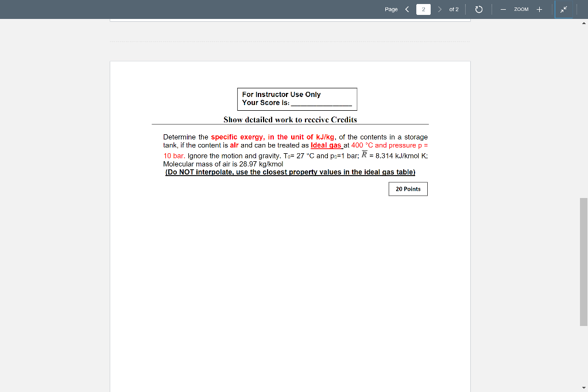Viewport: 588px width, 392px height.
Task: Select the page number input showing 2
Action: pyautogui.click(x=423, y=9)
